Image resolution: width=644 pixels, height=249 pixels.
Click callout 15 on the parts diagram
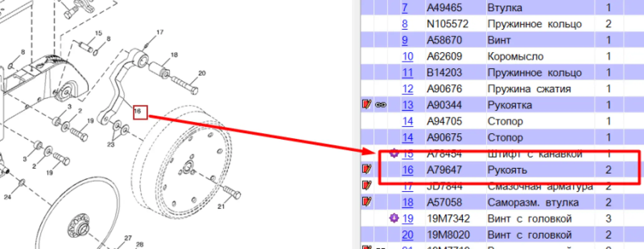click(98, 33)
